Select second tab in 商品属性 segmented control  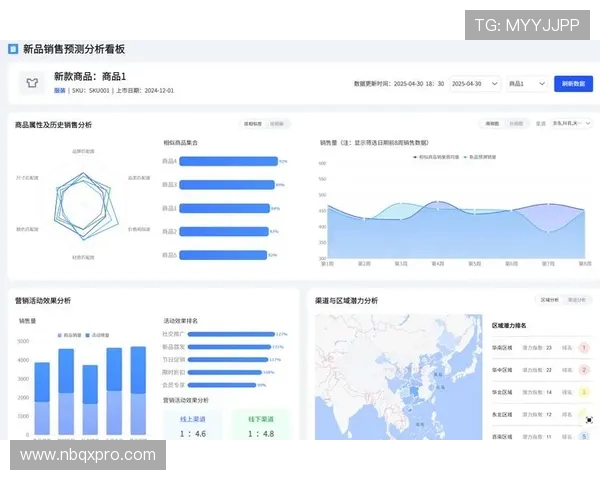[277, 124]
